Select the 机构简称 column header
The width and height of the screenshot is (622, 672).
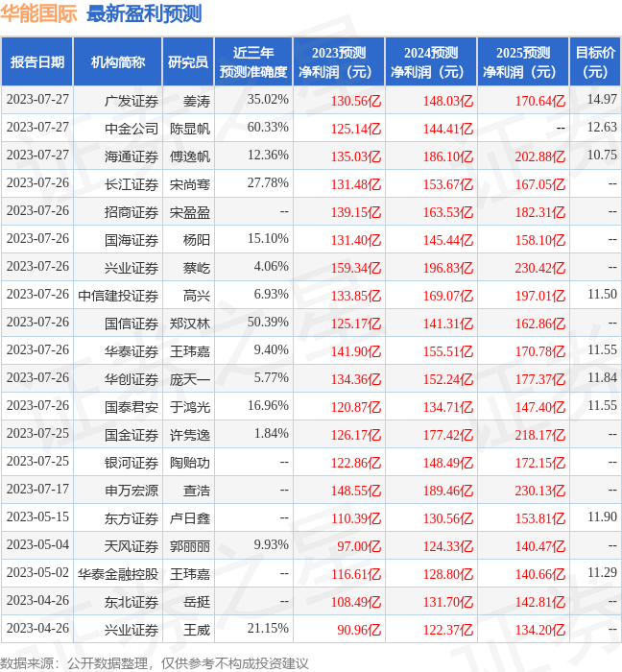(118, 61)
